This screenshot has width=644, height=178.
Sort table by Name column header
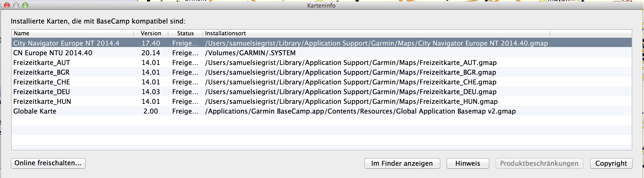pyautogui.click(x=72, y=33)
